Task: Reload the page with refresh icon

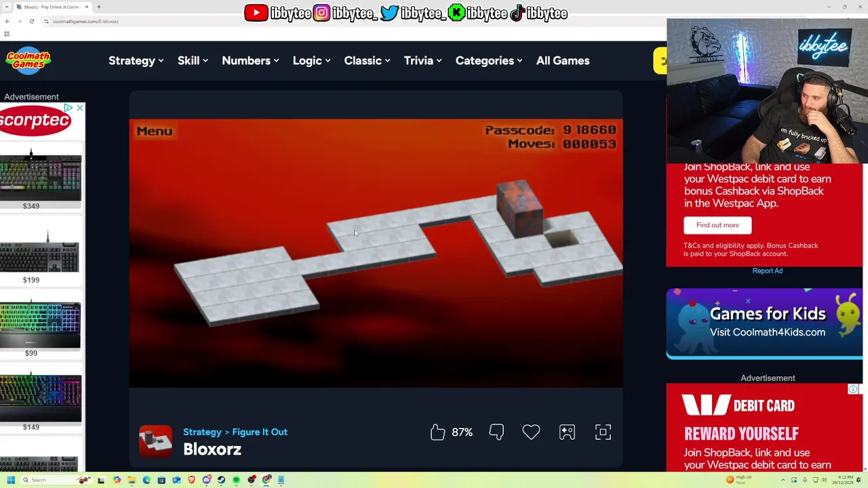Action: [x=31, y=21]
